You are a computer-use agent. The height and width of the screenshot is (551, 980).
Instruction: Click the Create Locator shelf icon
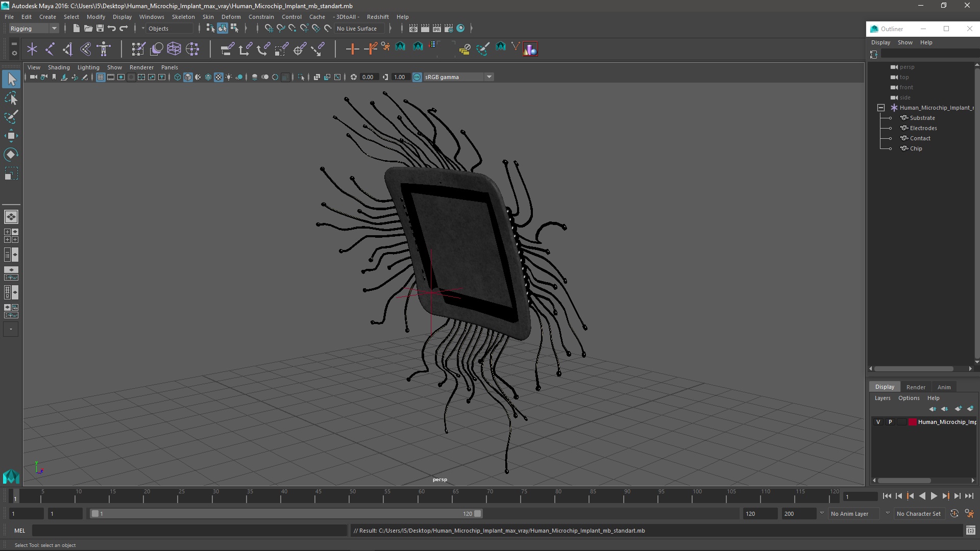32,49
